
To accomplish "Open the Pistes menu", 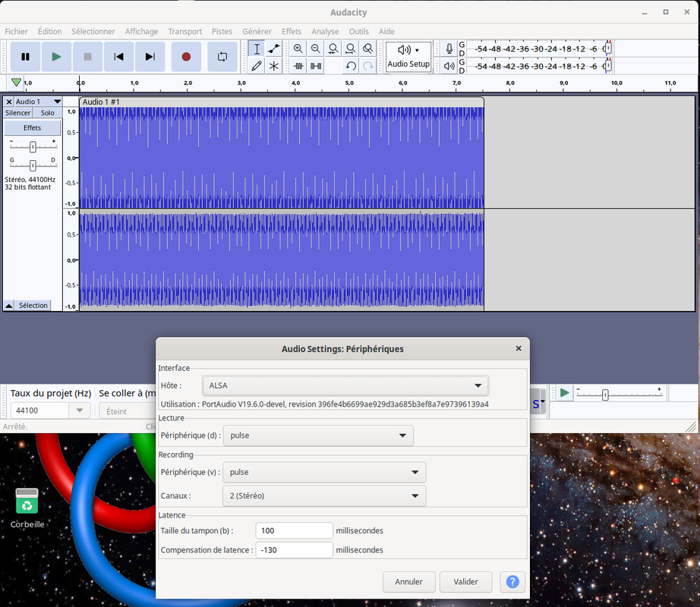I will point(222,31).
